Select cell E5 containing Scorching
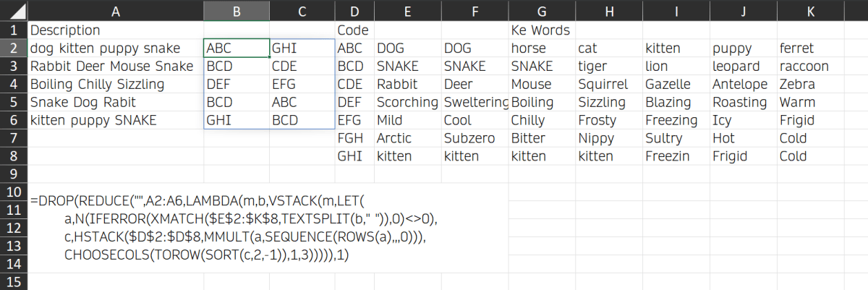Screen dimensions: 868x290 (x=408, y=103)
